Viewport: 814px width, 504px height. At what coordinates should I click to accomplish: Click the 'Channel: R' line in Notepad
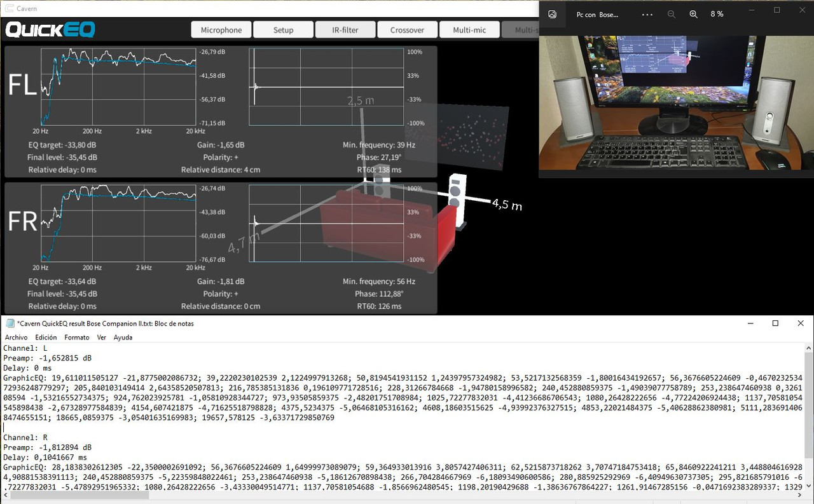pos(25,438)
